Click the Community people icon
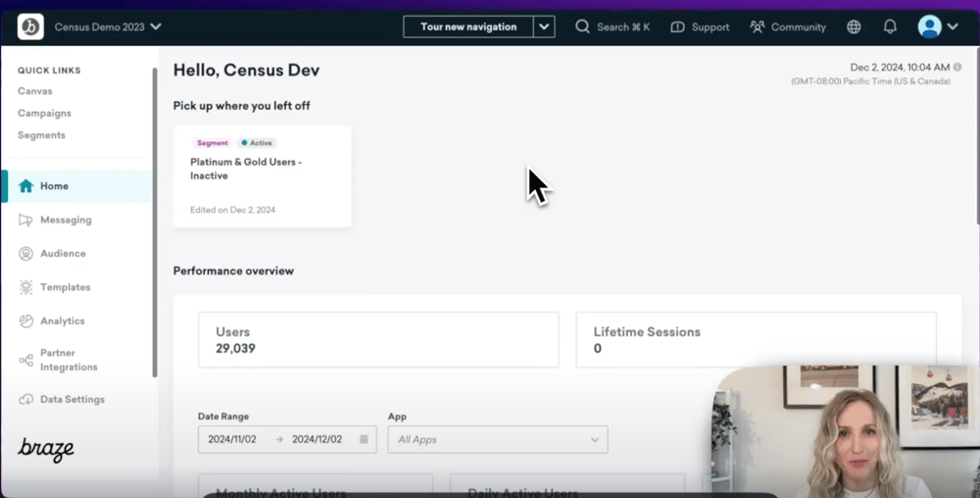 758,26
